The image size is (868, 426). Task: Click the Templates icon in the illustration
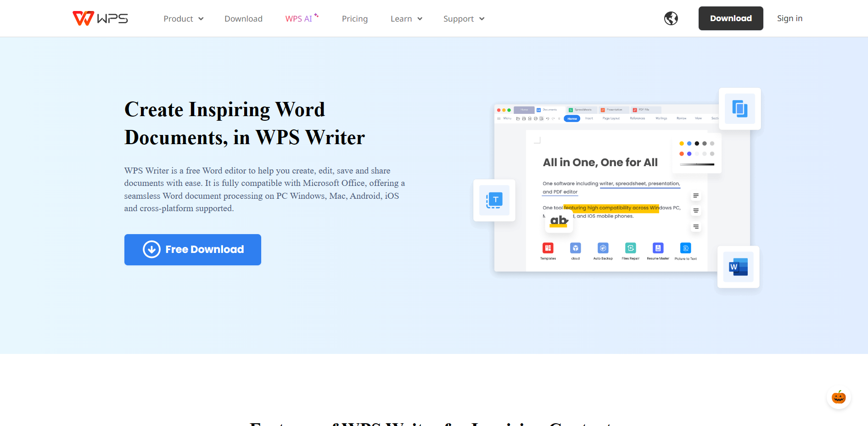click(x=548, y=248)
